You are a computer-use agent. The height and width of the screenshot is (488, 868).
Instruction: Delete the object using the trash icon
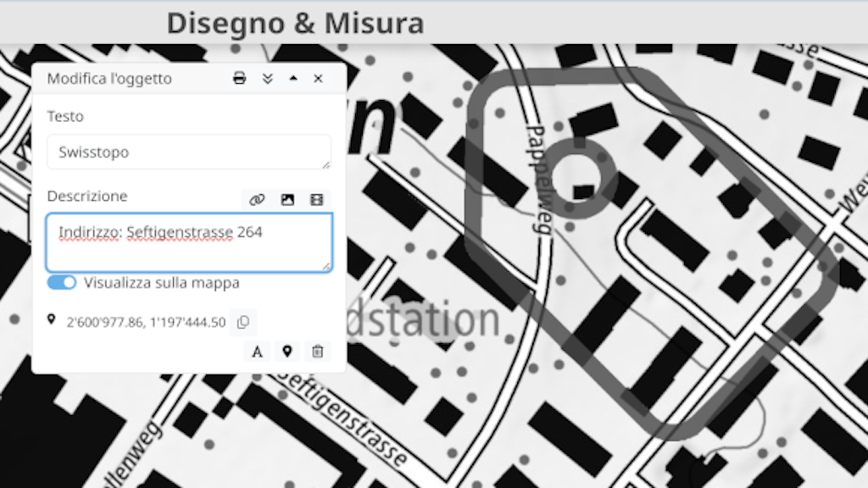click(318, 351)
